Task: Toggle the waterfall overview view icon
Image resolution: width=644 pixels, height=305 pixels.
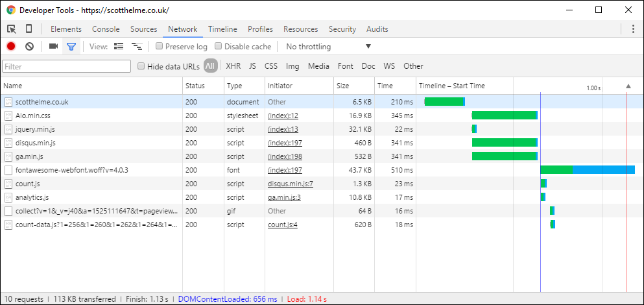Action: coord(137,47)
